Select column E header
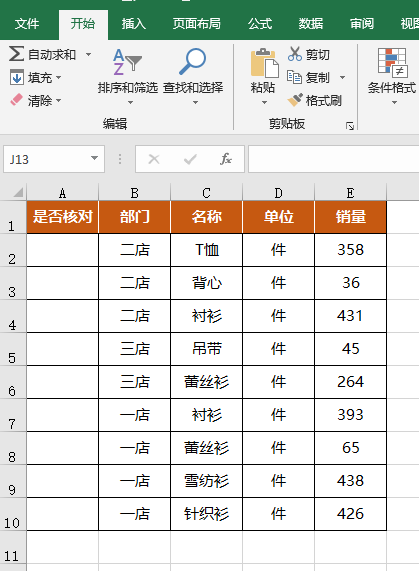The height and width of the screenshot is (571, 419). tap(351, 193)
